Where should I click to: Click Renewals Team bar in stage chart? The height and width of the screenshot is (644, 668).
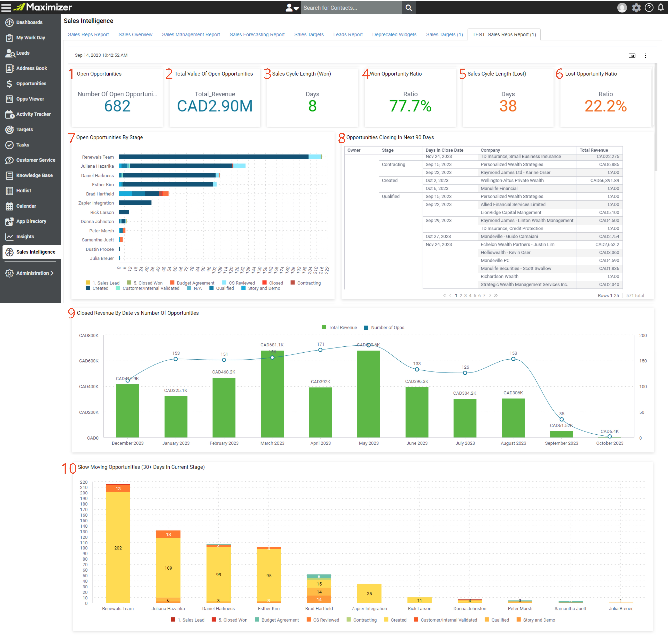coord(220,157)
